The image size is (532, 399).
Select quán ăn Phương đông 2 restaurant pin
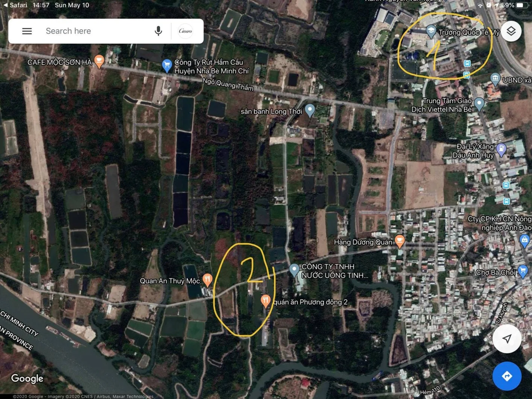pos(266,301)
